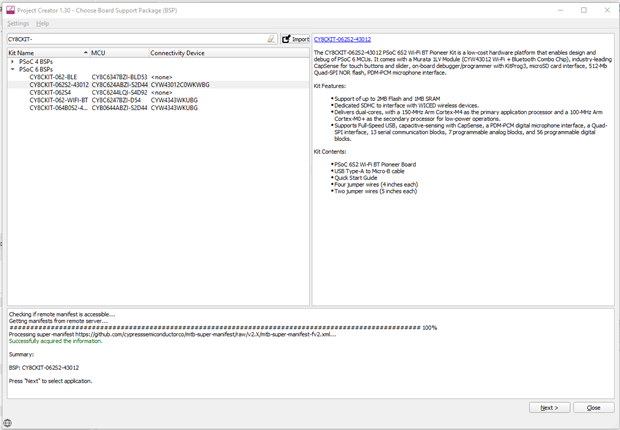Click the <none> cell in CY8CKIT-062-BLE row
Viewport: 620px width, 430px height.
(162, 77)
